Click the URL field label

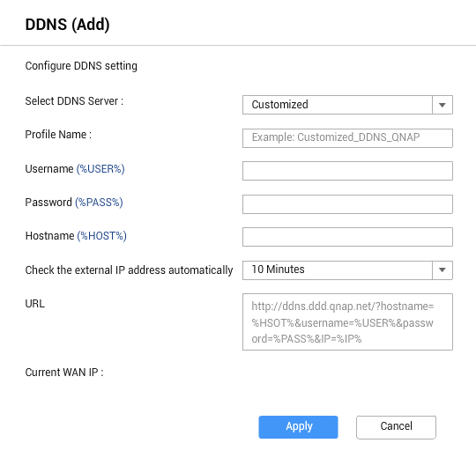click(x=35, y=303)
